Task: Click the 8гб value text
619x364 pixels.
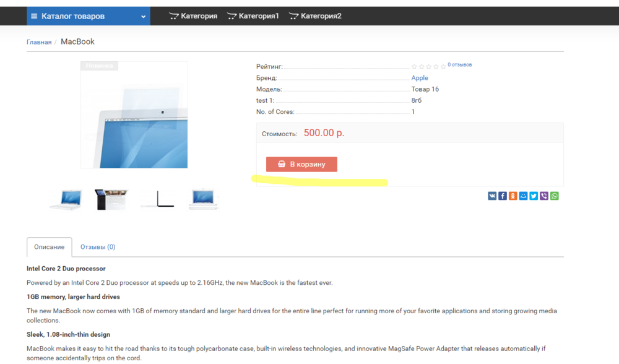Action: tap(417, 101)
